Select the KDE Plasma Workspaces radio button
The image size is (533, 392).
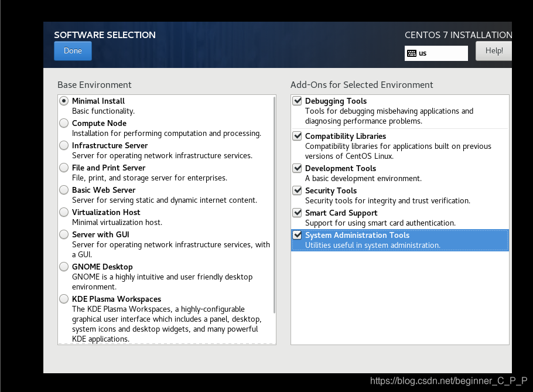(64, 299)
